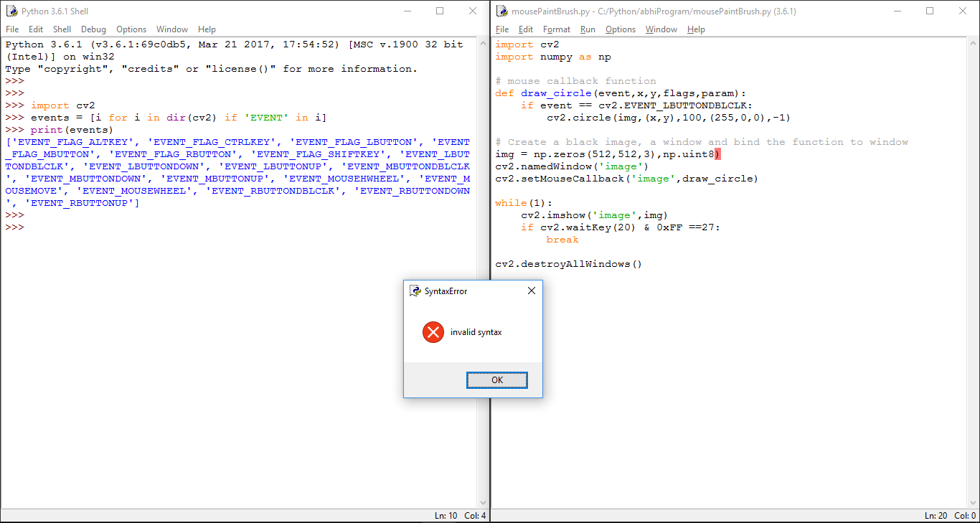Open the Shell menu in Python Shell
The width and height of the screenshot is (980, 523).
coord(62,29)
